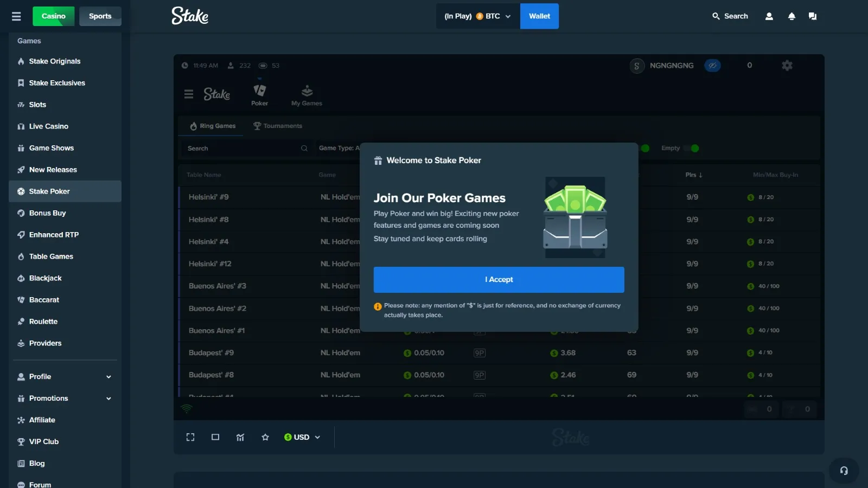
Task: Open poker settings gear icon
Action: [787, 66]
